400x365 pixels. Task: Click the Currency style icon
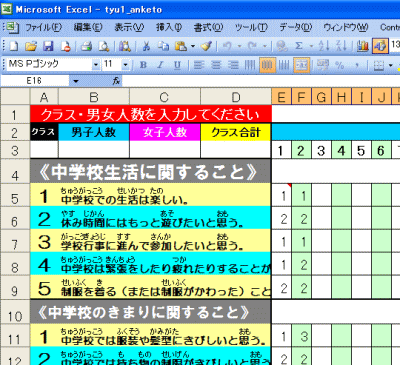(323, 65)
